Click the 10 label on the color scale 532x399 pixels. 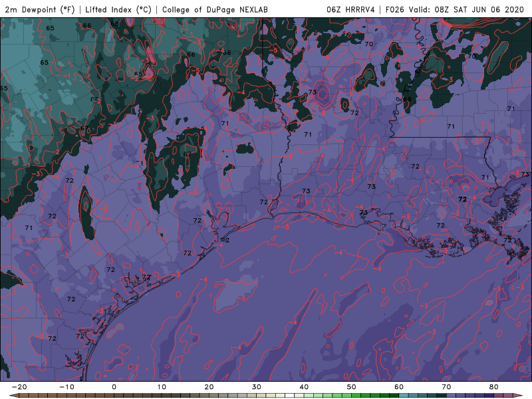click(x=162, y=387)
